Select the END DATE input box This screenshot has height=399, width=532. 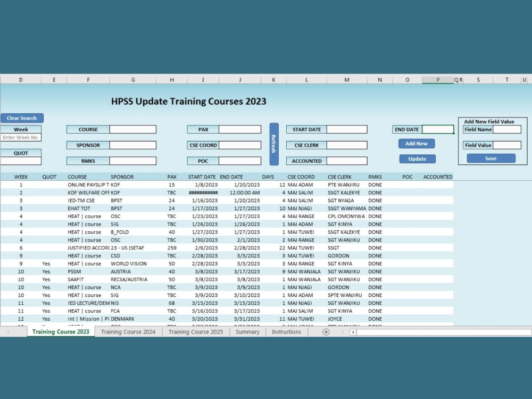[437, 129]
